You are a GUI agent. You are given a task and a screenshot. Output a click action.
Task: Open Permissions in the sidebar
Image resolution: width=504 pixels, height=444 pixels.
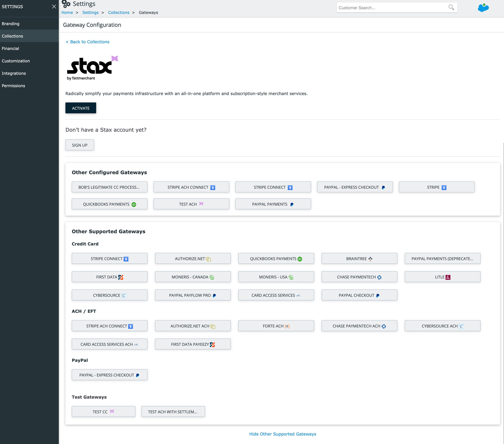pyautogui.click(x=29, y=86)
